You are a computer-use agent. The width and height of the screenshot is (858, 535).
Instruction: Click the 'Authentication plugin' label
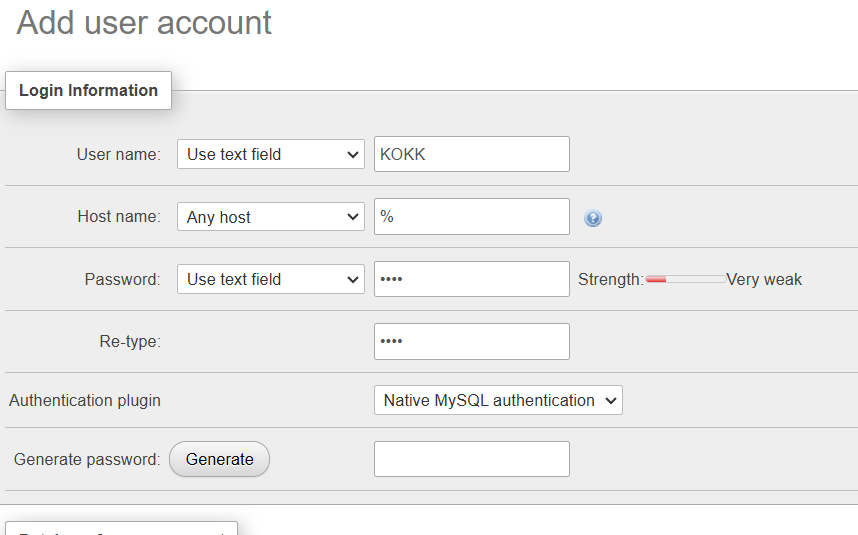[x=85, y=400]
